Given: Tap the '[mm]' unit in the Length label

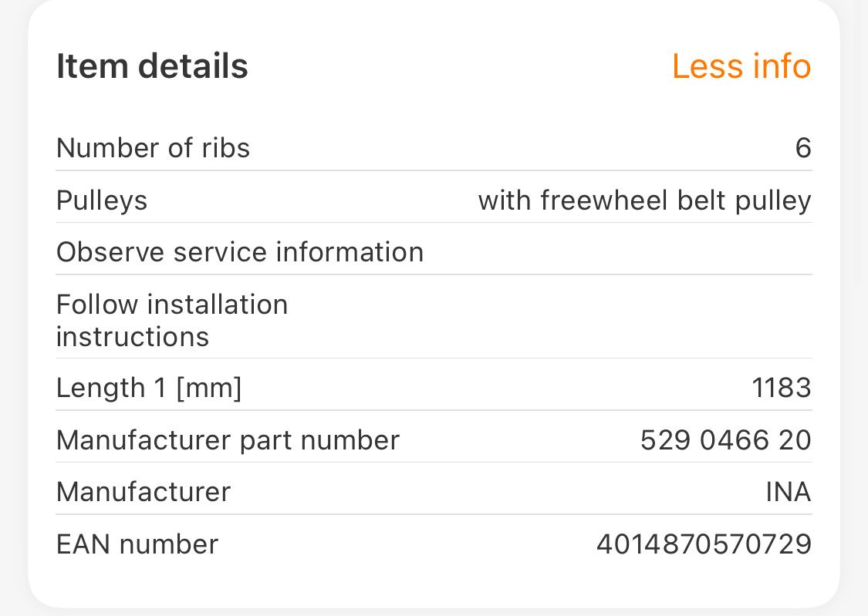Looking at the screenshot, I should pos(208,388).
